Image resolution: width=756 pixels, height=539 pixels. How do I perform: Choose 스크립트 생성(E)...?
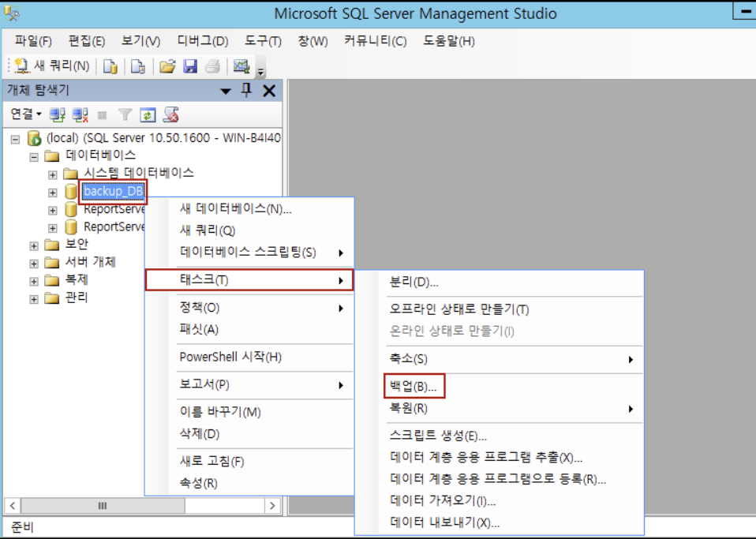(499, 436)
